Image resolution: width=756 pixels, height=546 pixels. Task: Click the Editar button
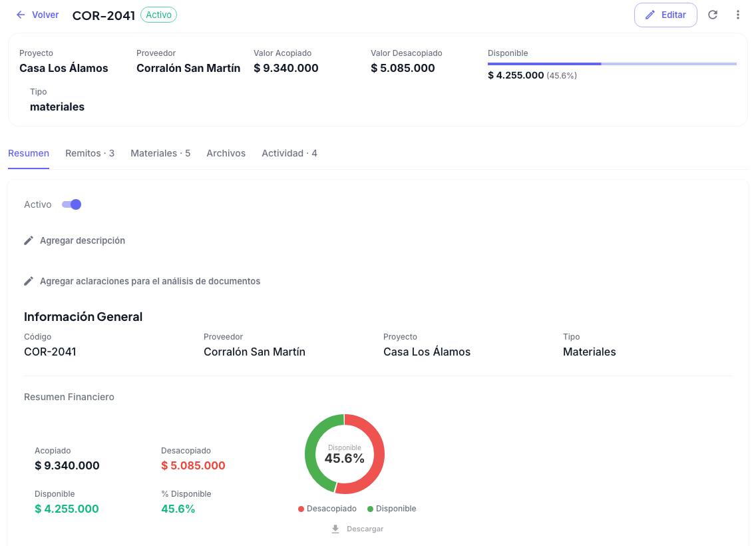(x=665, y=15)
